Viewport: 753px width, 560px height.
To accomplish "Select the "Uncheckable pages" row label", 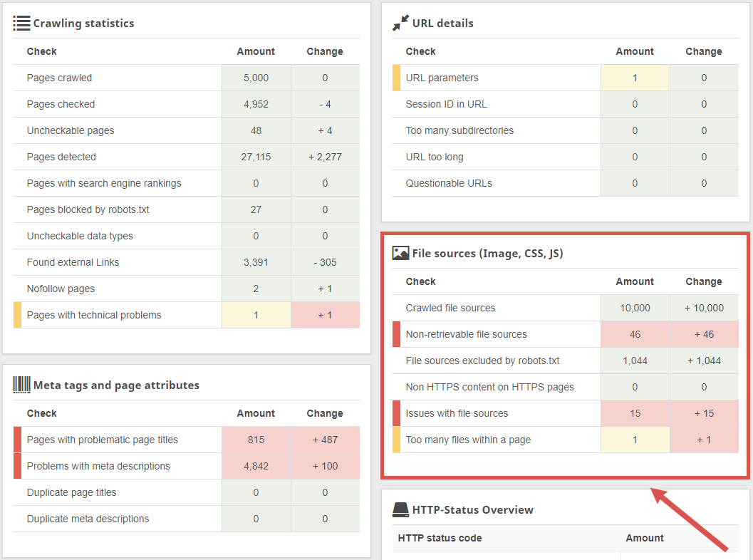I will 71,130.
